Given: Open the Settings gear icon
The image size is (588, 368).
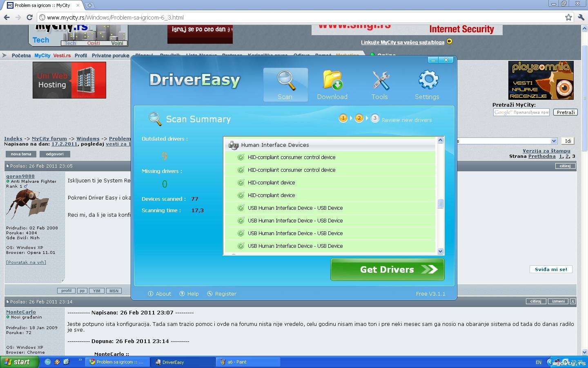Looking at the screenshot, I should [x=428, y=80].
